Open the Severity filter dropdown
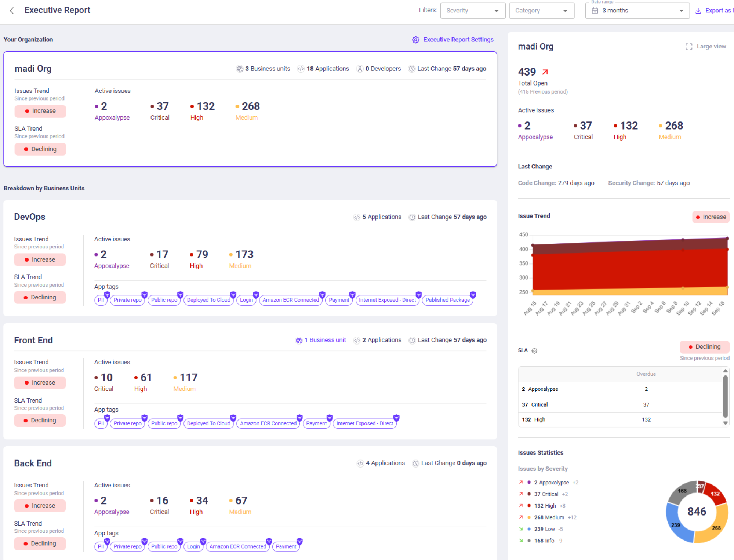Screen dimensions: 734x560 [x=472, y=11]
